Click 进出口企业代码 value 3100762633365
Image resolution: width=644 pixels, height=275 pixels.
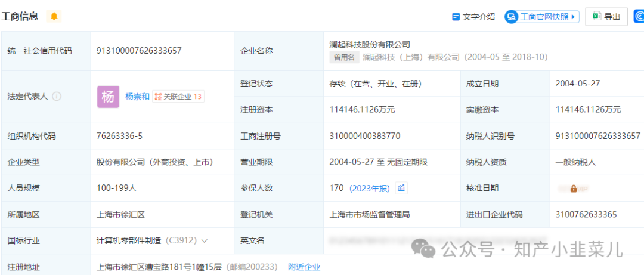586,214
